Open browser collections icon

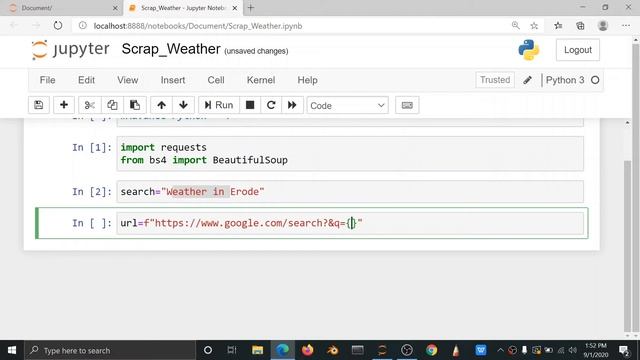[580, 26]
